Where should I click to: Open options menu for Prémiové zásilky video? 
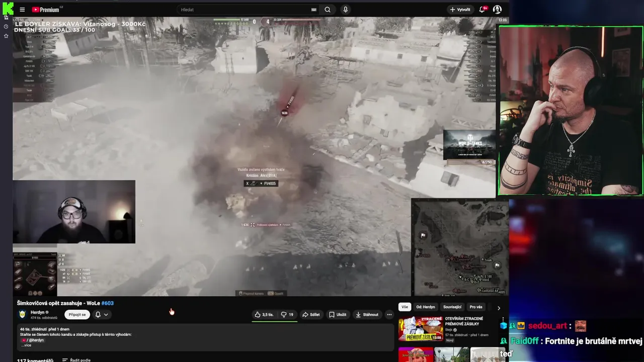coord(503,320)
